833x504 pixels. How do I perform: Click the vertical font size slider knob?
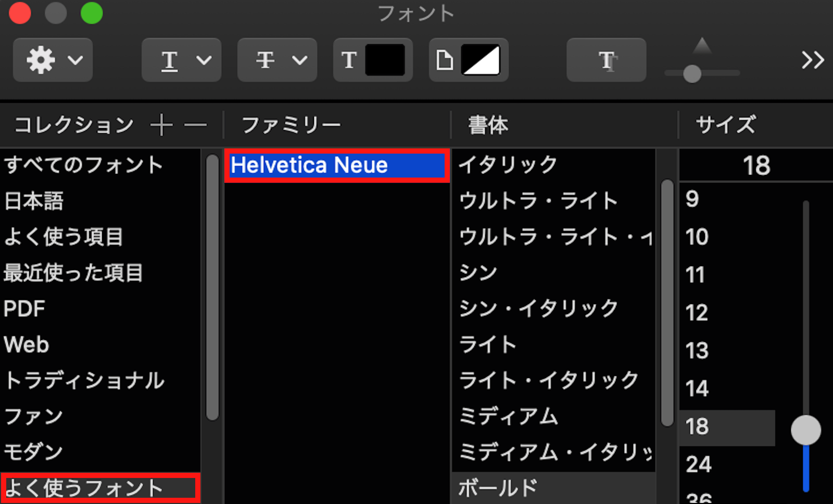click(x=806, y=430)
